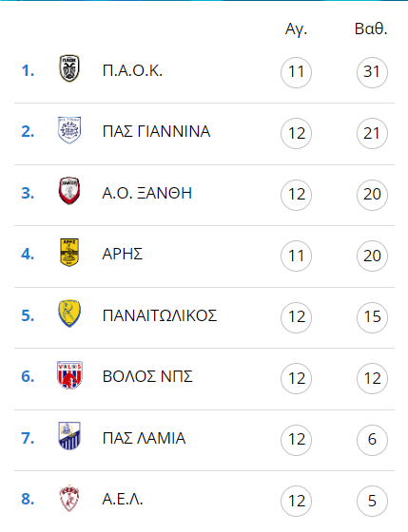Click the Βαθ. column header
The width and height of the screenshot is (408, 532).
(x=371, y=28)
